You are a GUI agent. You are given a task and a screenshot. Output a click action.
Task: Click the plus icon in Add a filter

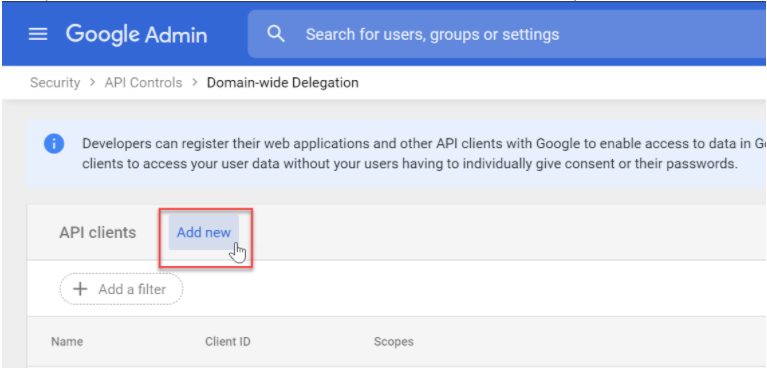click(x=80, y=289)
